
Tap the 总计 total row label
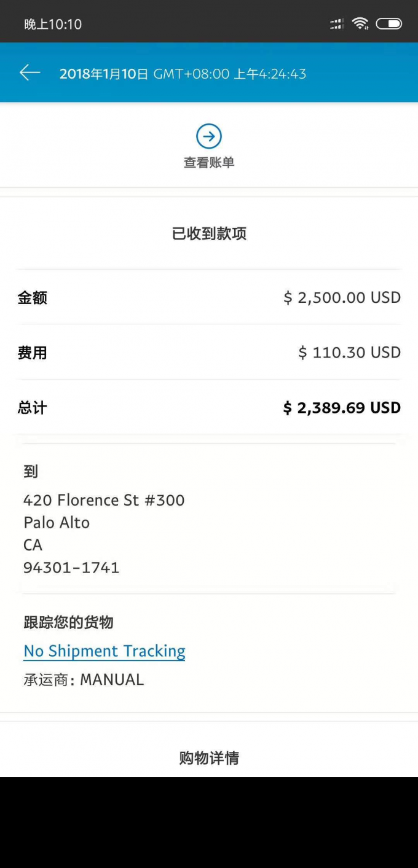pyautogui.click(x=33, y=408)
